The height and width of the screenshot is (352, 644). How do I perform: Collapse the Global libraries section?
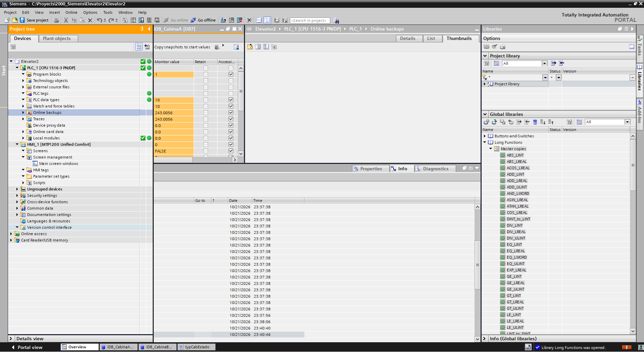(x=485, y=114)
